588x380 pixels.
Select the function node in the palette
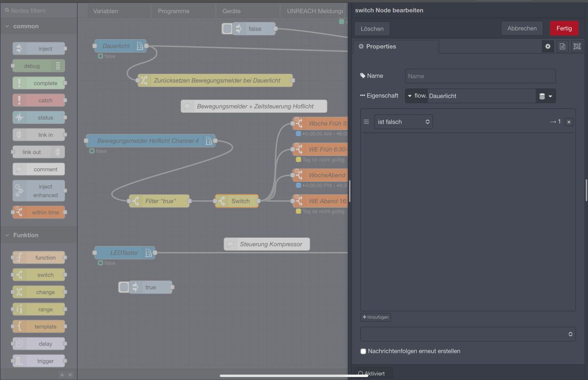tap(39, 257)
